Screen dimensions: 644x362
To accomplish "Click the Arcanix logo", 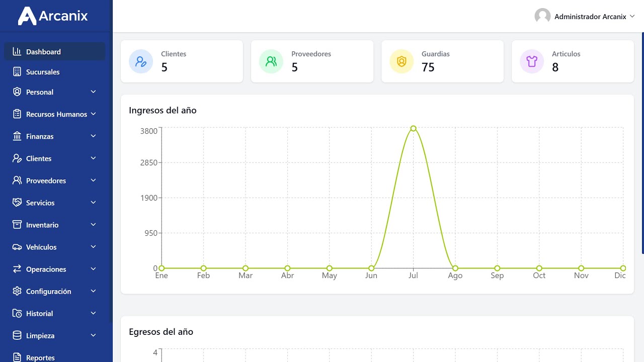I will pyautogui.click(x=53, y=16).
